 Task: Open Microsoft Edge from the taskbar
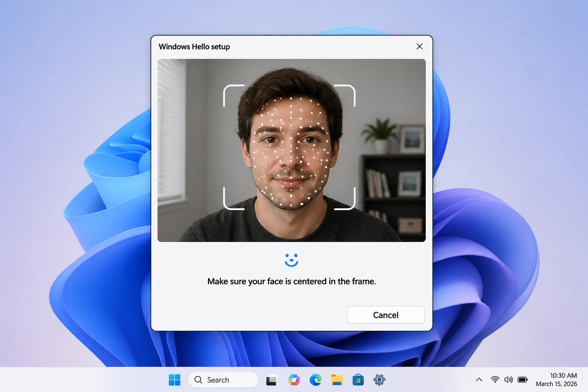click(x=315, y=380)
